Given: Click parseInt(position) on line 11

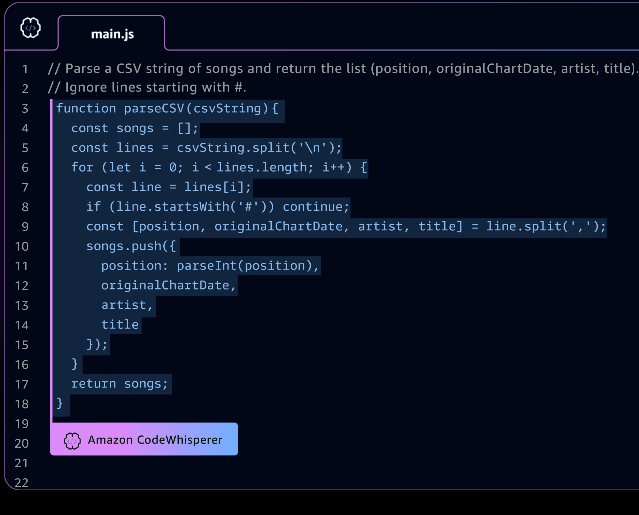Looking at the screenshot, I should coord(244,266).
